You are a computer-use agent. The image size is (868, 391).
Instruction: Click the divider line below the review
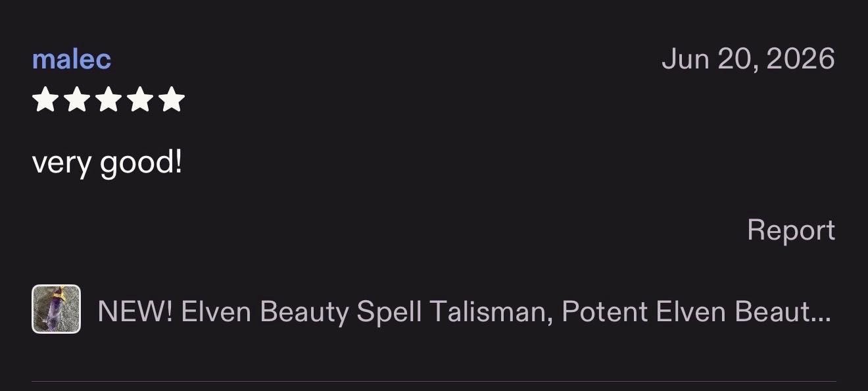pos(434,381)
